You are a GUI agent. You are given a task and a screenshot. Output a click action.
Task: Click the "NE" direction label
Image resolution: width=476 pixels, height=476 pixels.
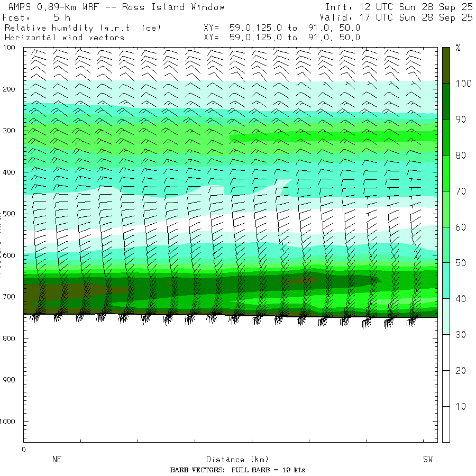click(57, 459)
